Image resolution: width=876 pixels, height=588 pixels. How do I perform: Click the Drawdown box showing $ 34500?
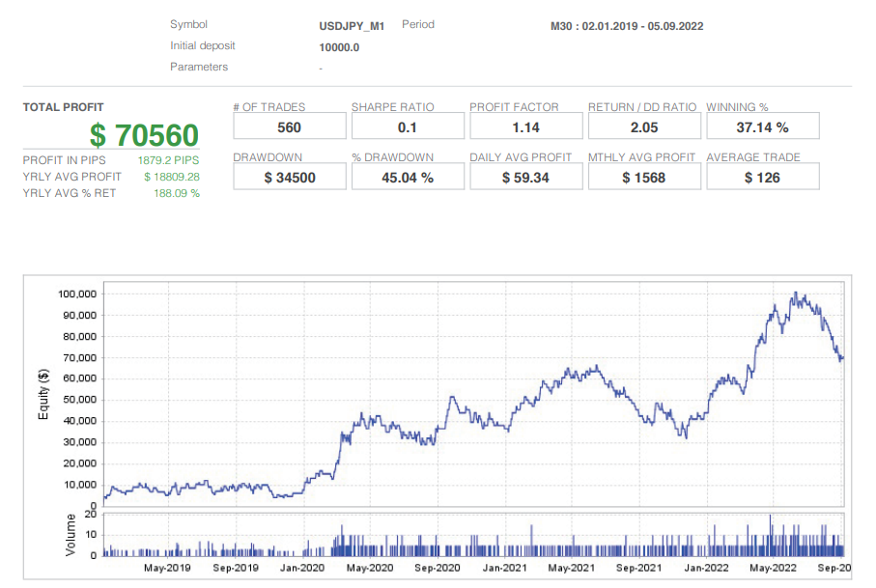[x=289, y=177]
